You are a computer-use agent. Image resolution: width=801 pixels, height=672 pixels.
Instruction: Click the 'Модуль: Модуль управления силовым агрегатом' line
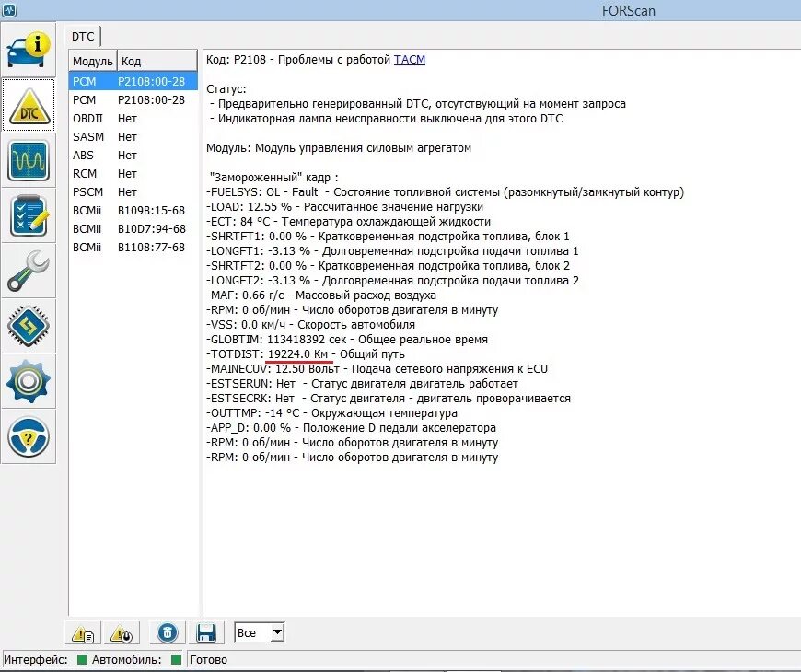pos(339,147)
